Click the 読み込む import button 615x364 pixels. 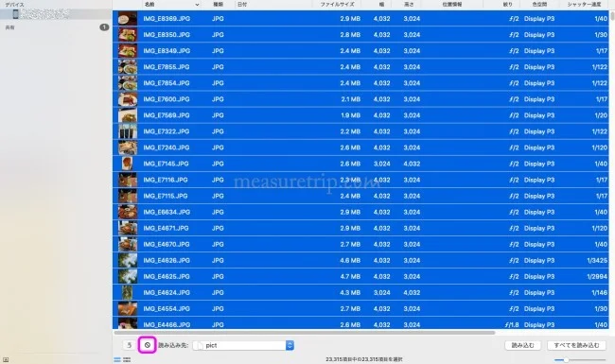(523, 345)
